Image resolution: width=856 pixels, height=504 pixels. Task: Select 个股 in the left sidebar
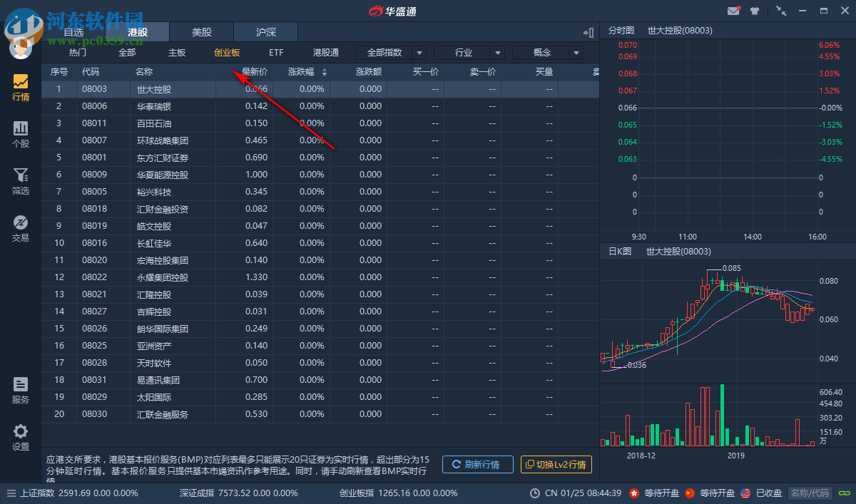point(21,135)
